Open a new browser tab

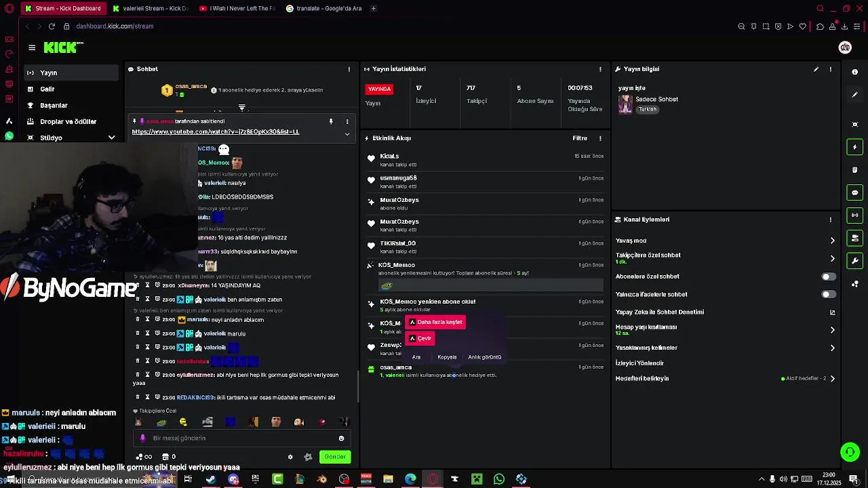(x=374, y=8)
